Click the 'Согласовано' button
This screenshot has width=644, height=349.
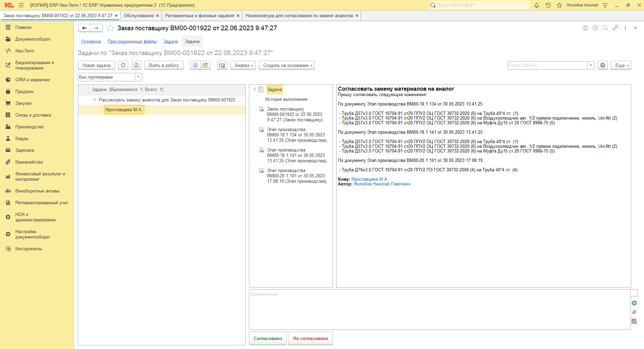pyautogui.click(x=268, y=338)
